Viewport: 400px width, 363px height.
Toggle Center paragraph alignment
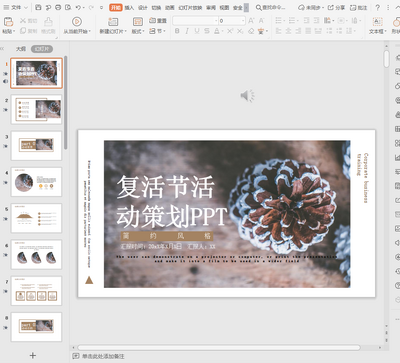click(289, 31)
